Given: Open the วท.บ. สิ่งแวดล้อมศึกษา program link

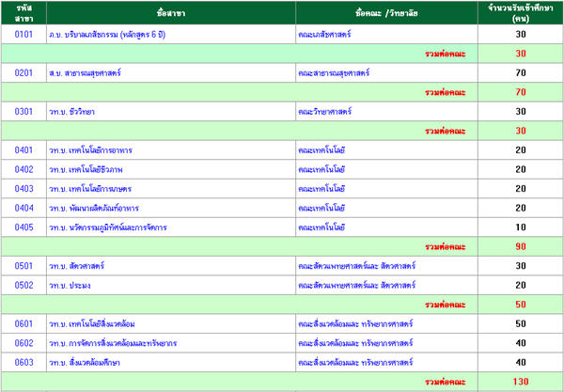Looking at the screenshot, I should click(86, 362).
